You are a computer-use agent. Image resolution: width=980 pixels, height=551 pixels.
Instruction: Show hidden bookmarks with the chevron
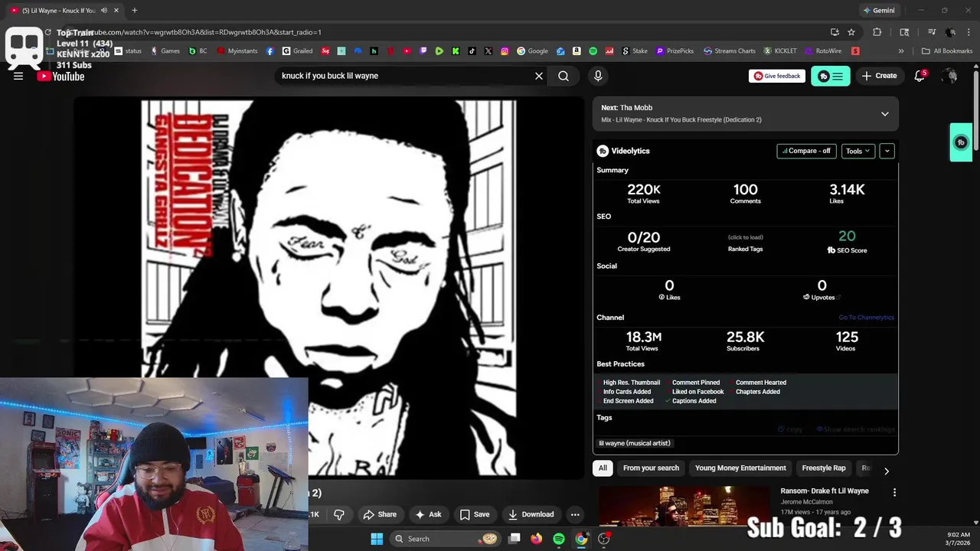[x=901, y=51]
